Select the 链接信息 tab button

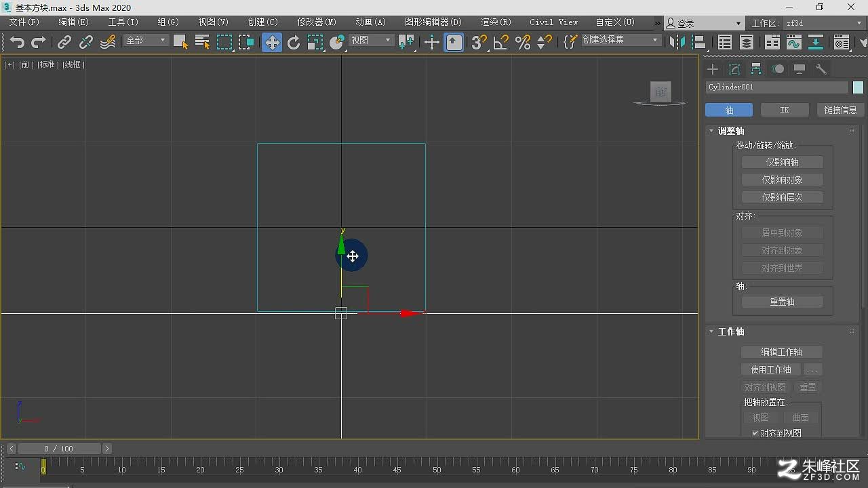tap(841, 110)
